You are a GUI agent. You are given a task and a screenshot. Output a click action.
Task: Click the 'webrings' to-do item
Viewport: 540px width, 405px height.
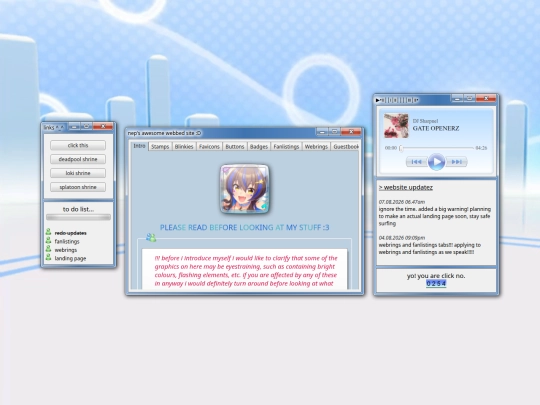click(66, 250)
